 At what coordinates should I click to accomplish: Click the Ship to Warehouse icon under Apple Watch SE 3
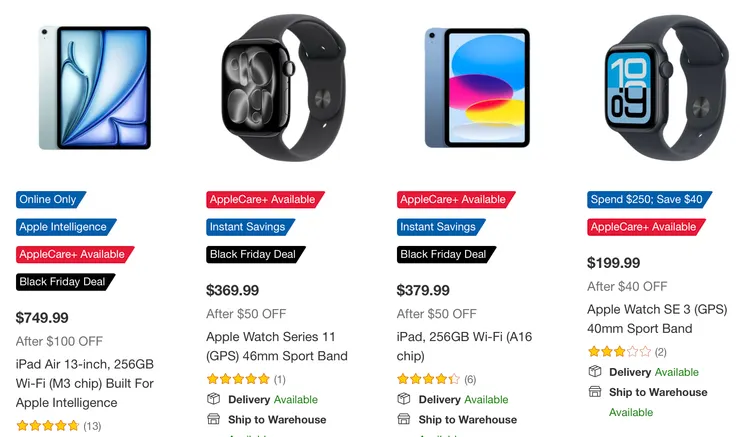pos(594,392)
